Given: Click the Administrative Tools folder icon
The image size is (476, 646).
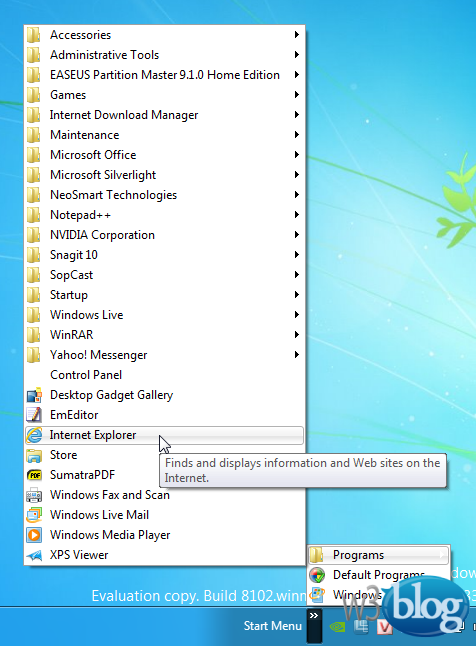Looking at the screenshot, I should [34, 55].
